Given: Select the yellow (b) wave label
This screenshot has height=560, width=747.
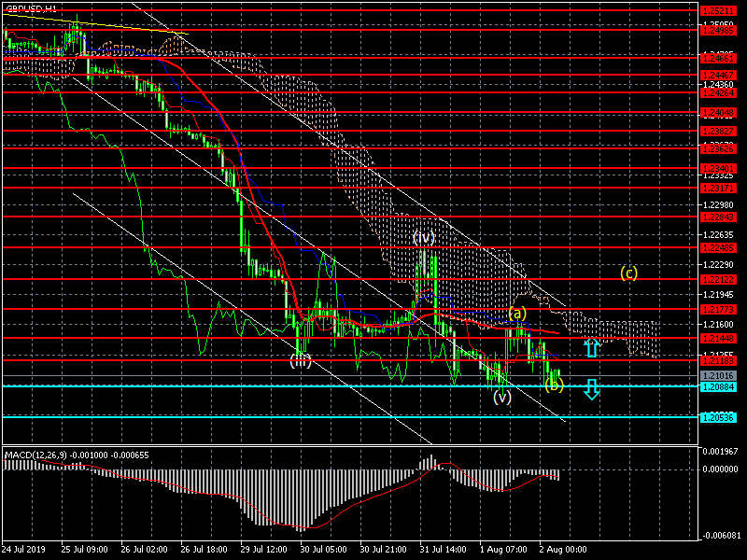Looking at the screenshot, I should pos(554,385).
